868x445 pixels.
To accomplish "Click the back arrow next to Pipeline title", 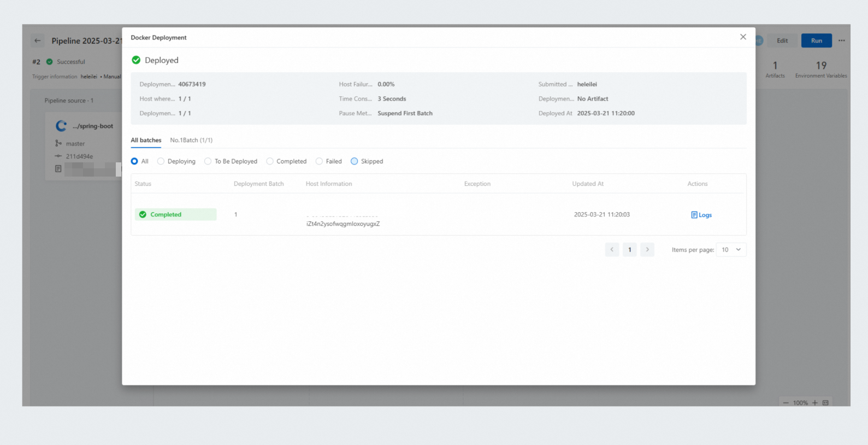I will pos(37,40).
